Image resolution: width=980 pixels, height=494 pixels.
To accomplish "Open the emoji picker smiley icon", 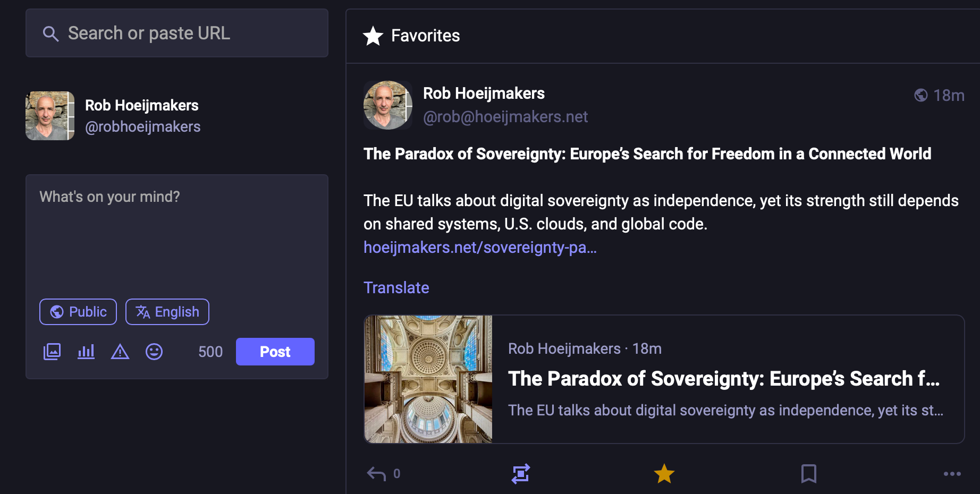I will point(154,352).
